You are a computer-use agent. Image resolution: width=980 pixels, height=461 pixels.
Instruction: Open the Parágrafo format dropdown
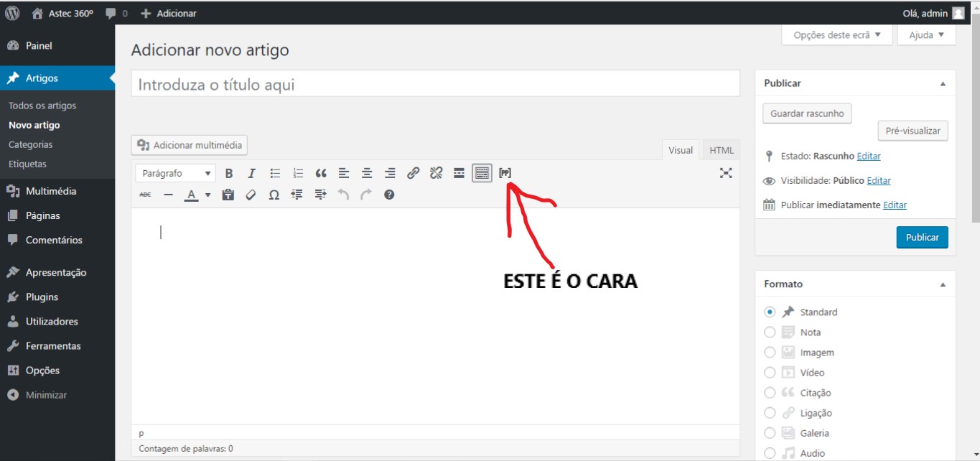click(x=177, y=173)
